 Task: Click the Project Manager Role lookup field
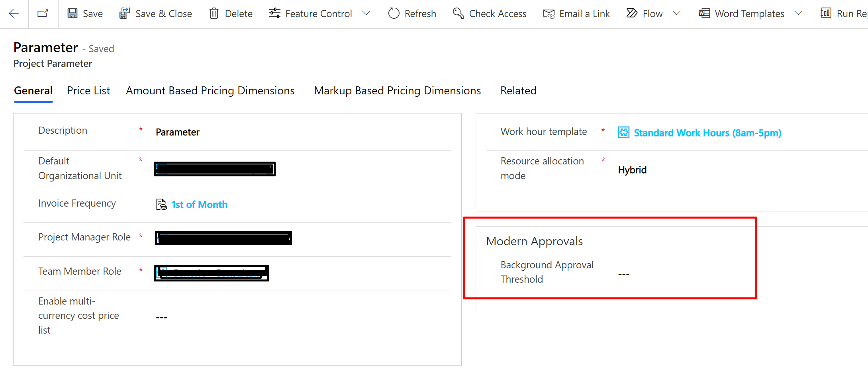click(x=223, y=238)
